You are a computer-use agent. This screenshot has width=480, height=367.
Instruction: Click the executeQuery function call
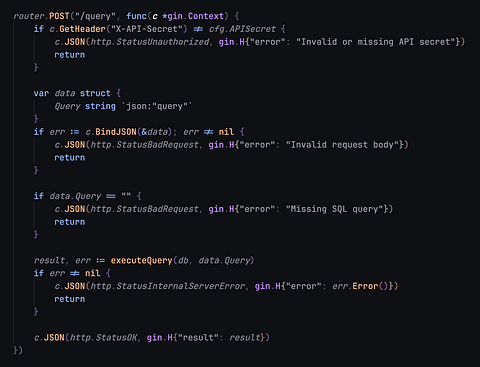point(141,260)
